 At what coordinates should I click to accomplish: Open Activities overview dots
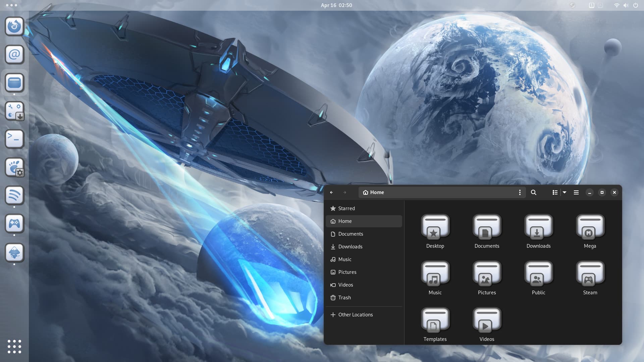[11, 5]
